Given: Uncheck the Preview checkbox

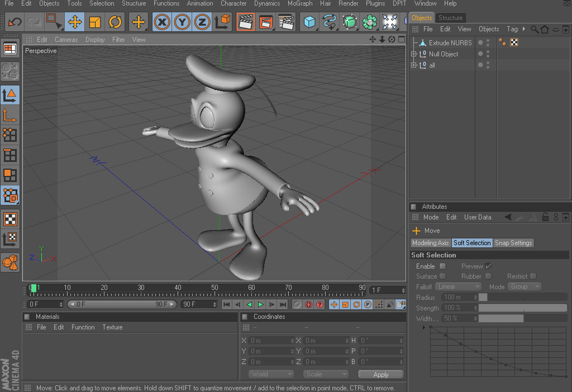Looking at the screenshot, I should [488, 266].
